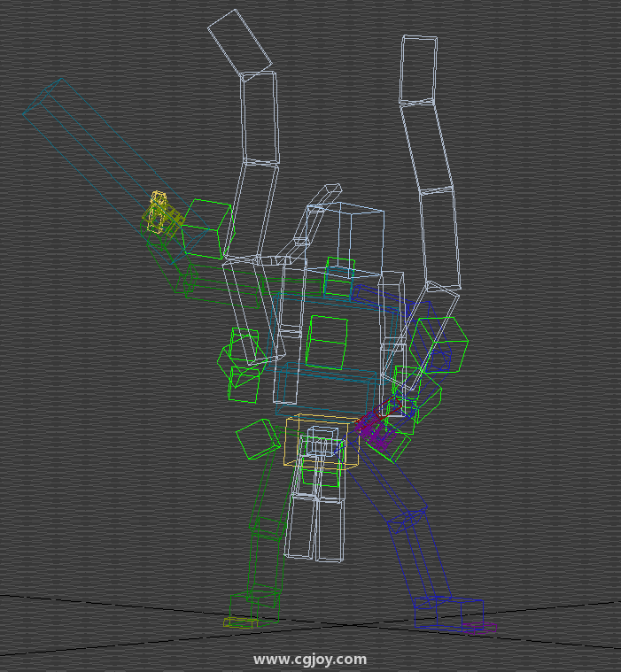Select the yellow hand wireframe holding the sword
The width and height of the screenshot is (621, 672).
pos(158,212)
